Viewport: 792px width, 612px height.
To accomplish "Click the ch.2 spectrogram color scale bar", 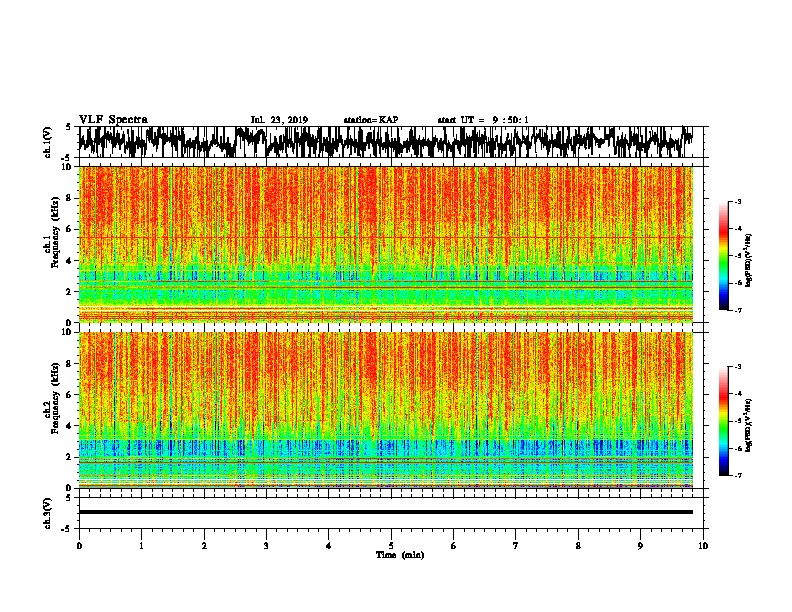I will click(723, 421).
